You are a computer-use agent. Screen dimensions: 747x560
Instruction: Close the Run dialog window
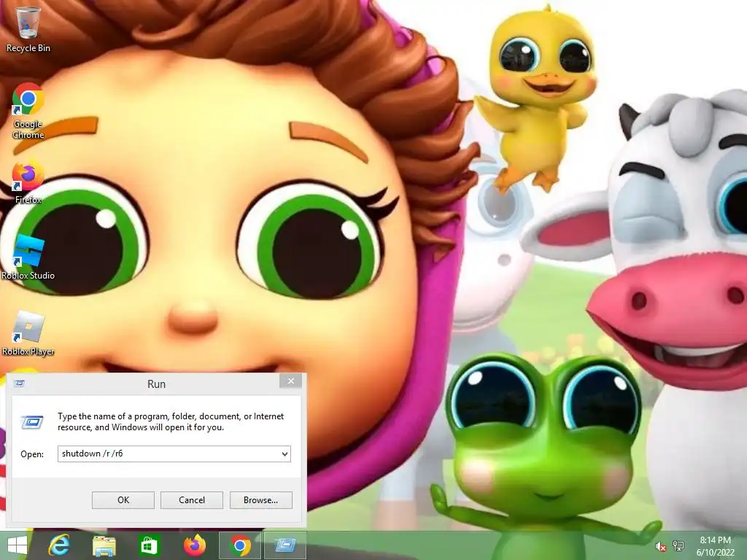[x=290, y=381]
